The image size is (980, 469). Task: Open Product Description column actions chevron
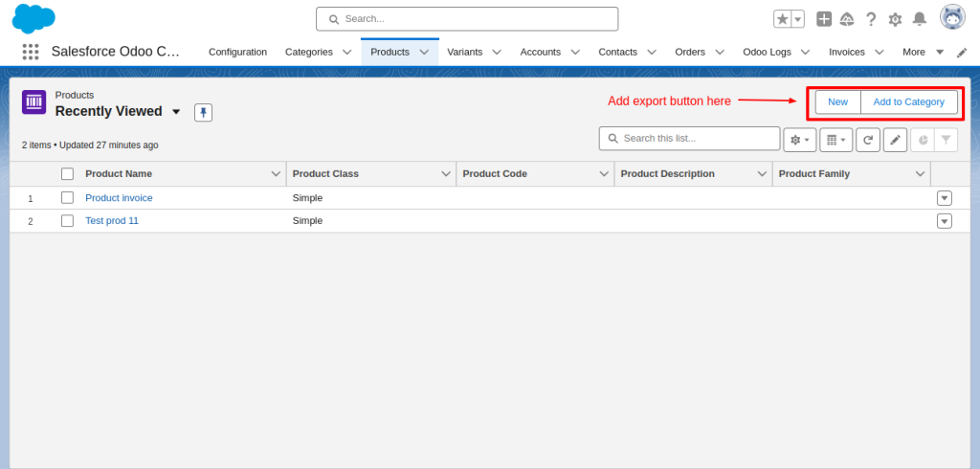click(x=763, y=174)
